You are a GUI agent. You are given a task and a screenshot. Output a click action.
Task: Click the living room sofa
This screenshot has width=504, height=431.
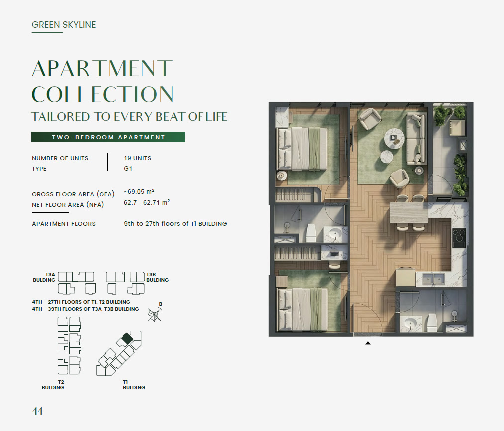(416, 139)
